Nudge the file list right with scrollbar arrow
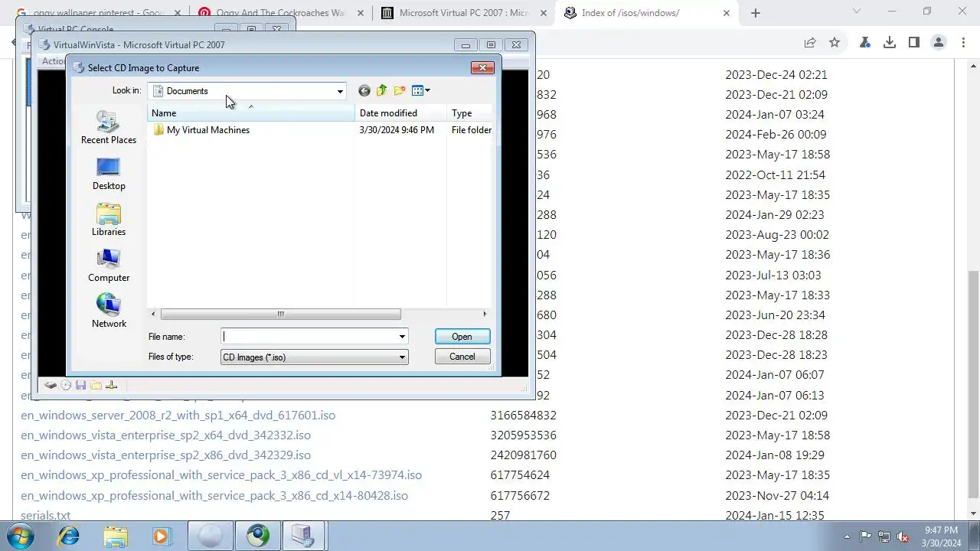The width and height of the screenshot is (980, 551). (485, 314)
